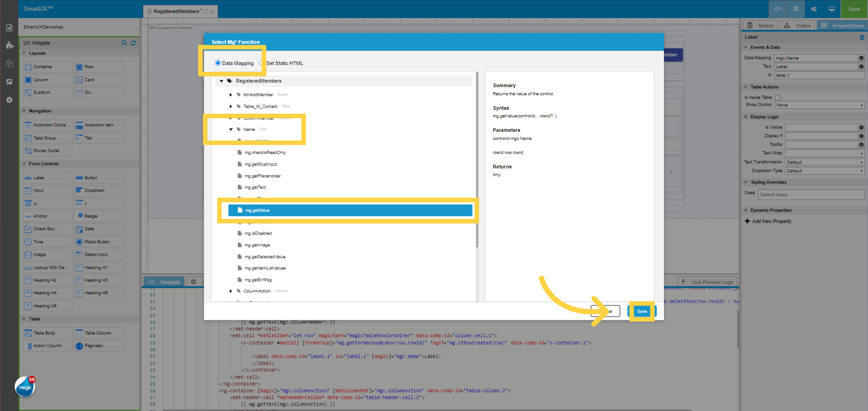The height and width of the screenshot is (411, 868).
Task: Pick the Paginator table widget
Action: click(x=99, y=346)
